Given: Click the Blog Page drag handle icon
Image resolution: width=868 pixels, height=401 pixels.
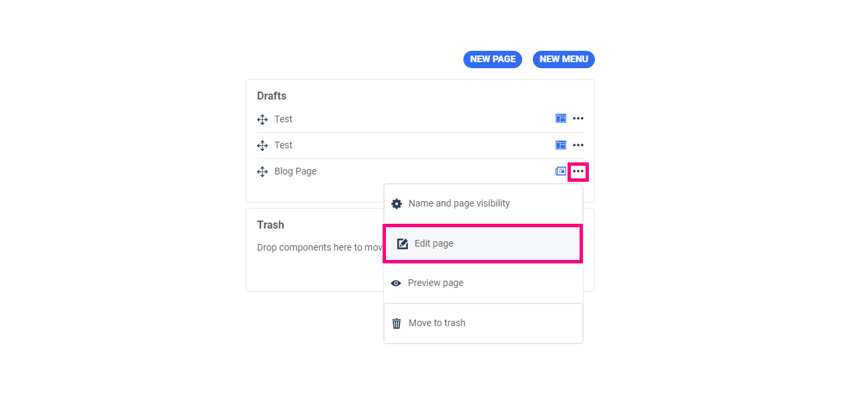Looking at the screenshot, I should (x=262, y=172).
